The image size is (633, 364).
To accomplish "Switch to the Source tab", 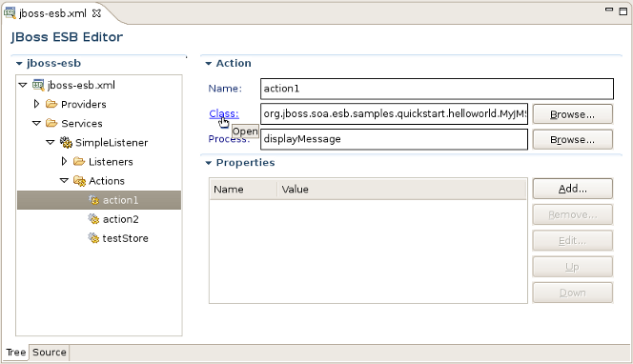I will pos(50,353).
